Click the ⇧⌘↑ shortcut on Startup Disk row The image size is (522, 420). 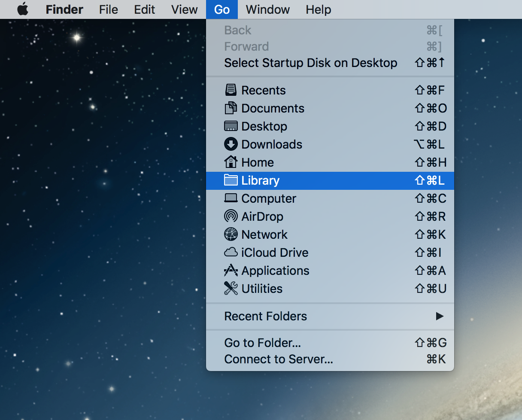point(430,63)
